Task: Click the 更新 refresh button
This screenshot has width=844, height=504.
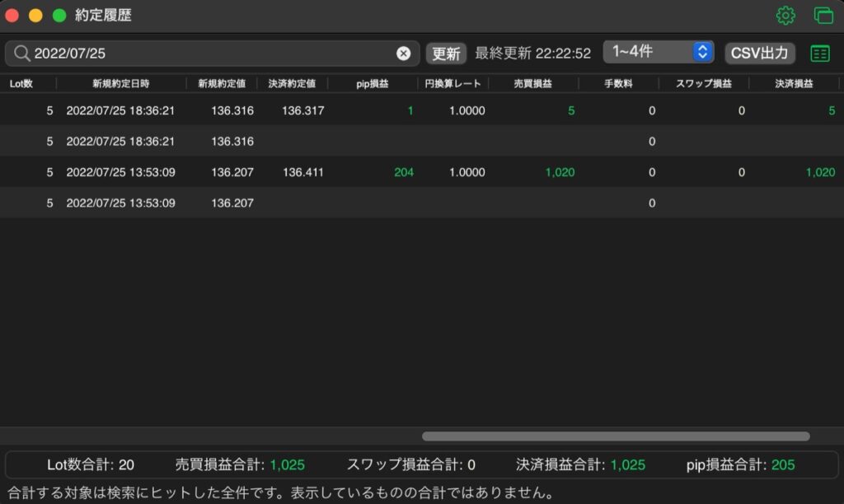Action: coord(446,54)
